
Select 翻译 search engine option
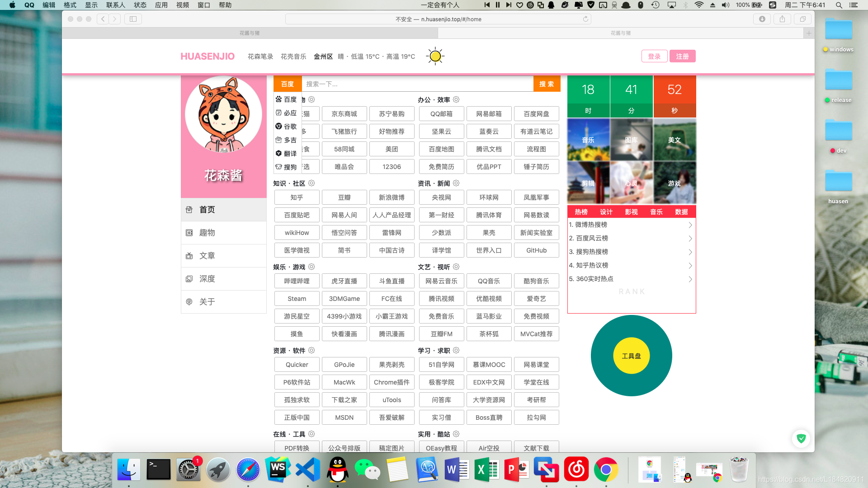pos(287,154)
